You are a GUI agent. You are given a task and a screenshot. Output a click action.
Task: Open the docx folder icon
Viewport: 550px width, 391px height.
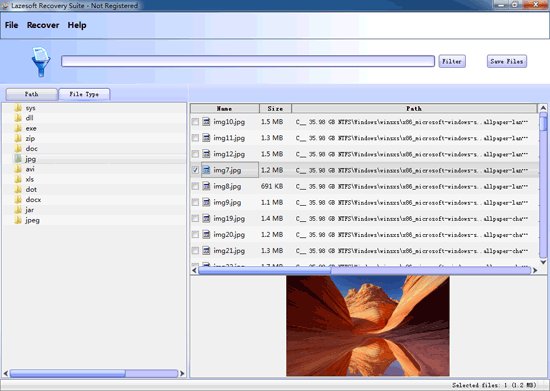coord(18,200)
